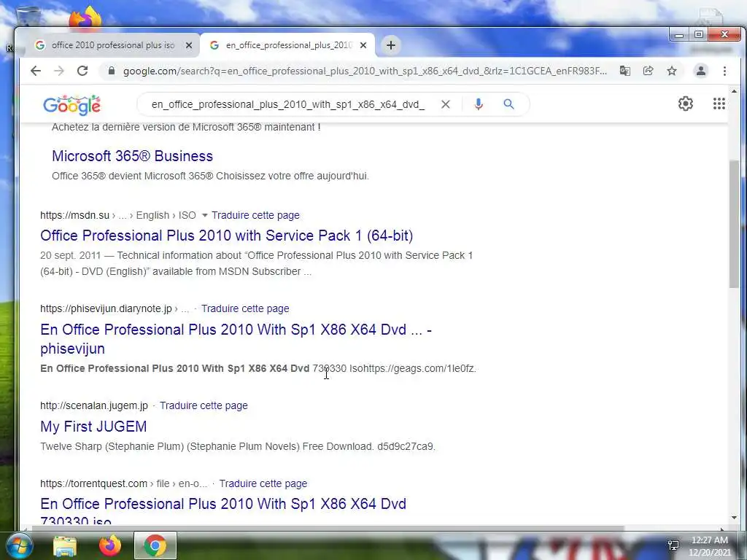
Task: Open the Firefox desktop shortcut
Action: click(85, 18)
